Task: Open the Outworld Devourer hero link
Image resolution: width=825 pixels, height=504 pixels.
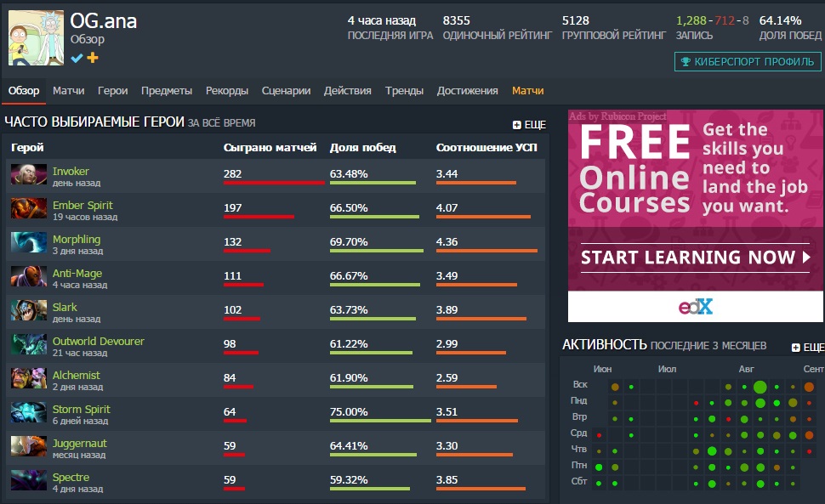Action: [x=99, y=341]
